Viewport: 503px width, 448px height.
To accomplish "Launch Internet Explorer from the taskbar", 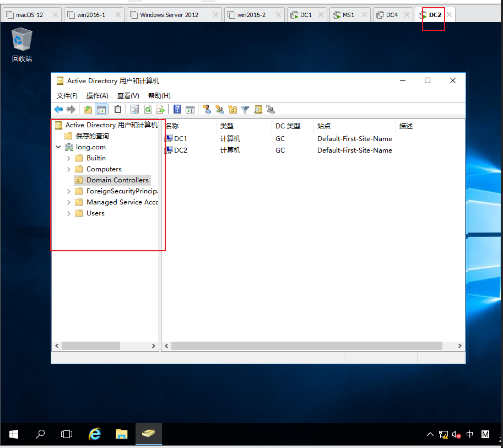I will 95,434.
